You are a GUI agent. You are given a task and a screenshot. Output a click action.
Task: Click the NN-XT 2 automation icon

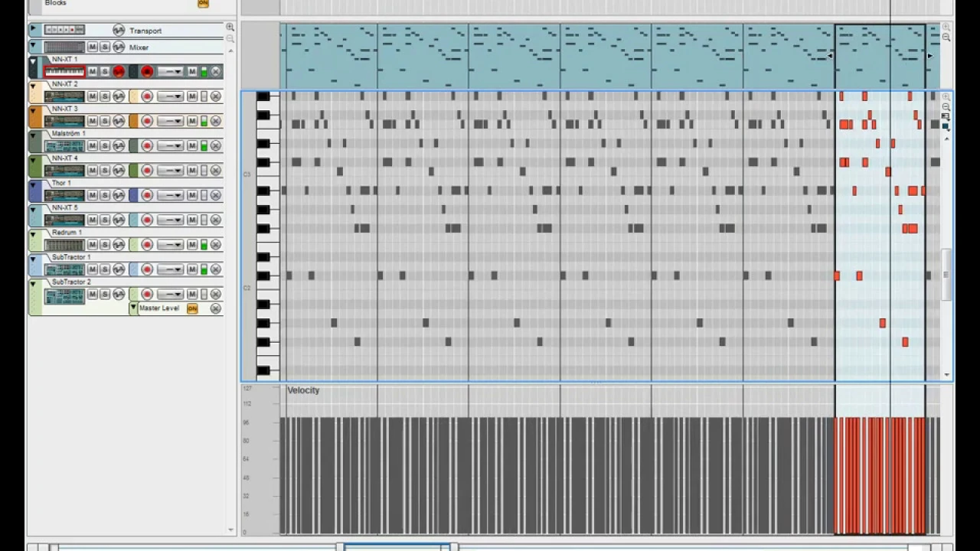tap(118, 96)
